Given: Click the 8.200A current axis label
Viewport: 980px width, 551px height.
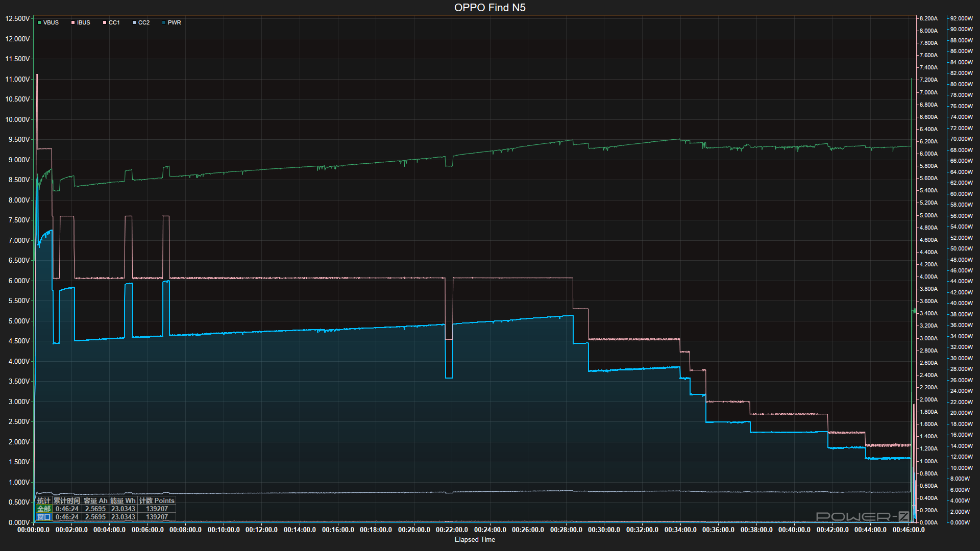Looking at the screenshot, I should [928, 18].
